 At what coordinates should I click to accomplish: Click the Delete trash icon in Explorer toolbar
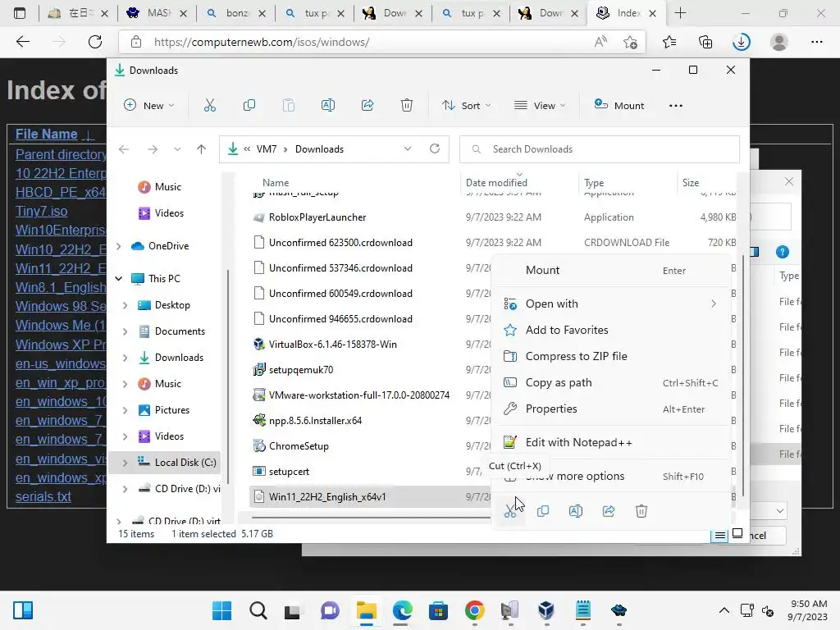407,106
